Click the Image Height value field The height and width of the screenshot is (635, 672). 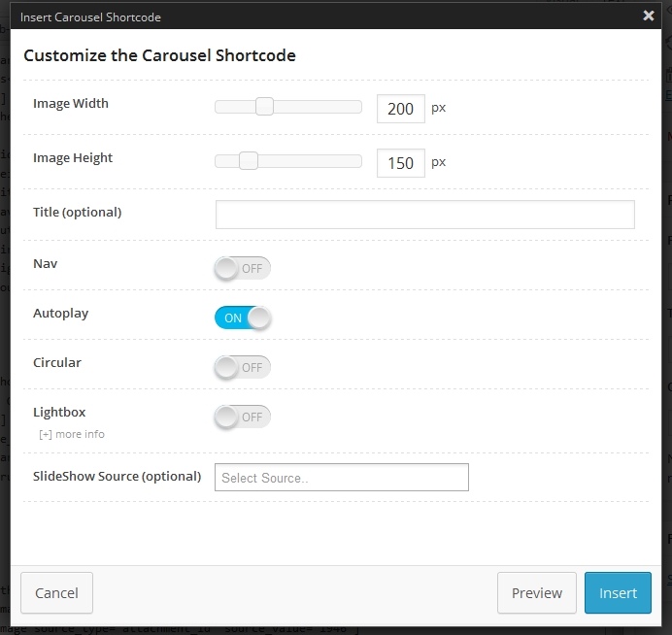tap(400, 163)
